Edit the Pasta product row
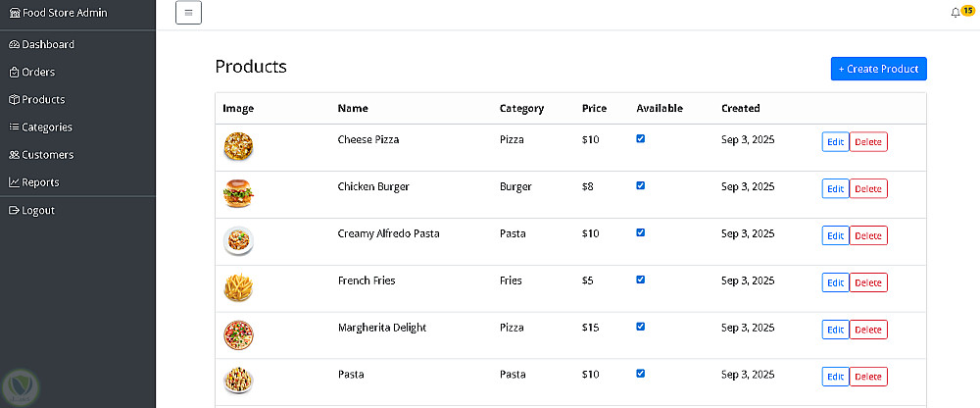The height and width of the screenshot is (408, 980). tap(835, 377)
